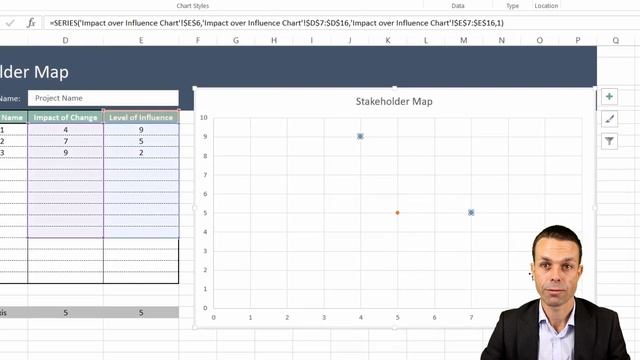Click the Chart Styles ribbon group label
The height and width of the screenshot is (360, 640).
tap(193, 6)
